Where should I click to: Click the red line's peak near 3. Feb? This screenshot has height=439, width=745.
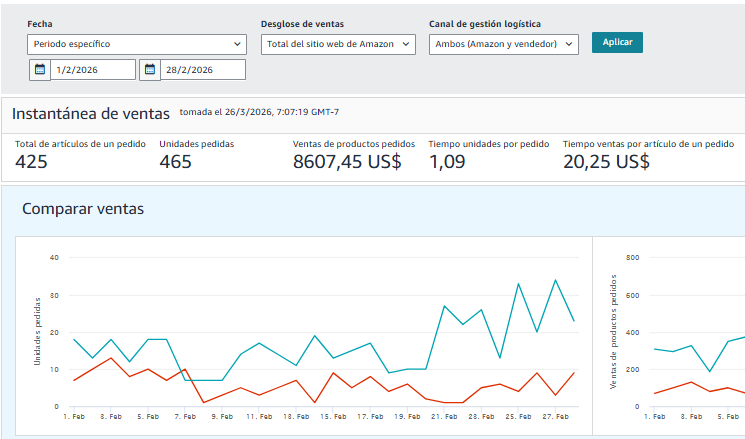[x=111, y=358]
